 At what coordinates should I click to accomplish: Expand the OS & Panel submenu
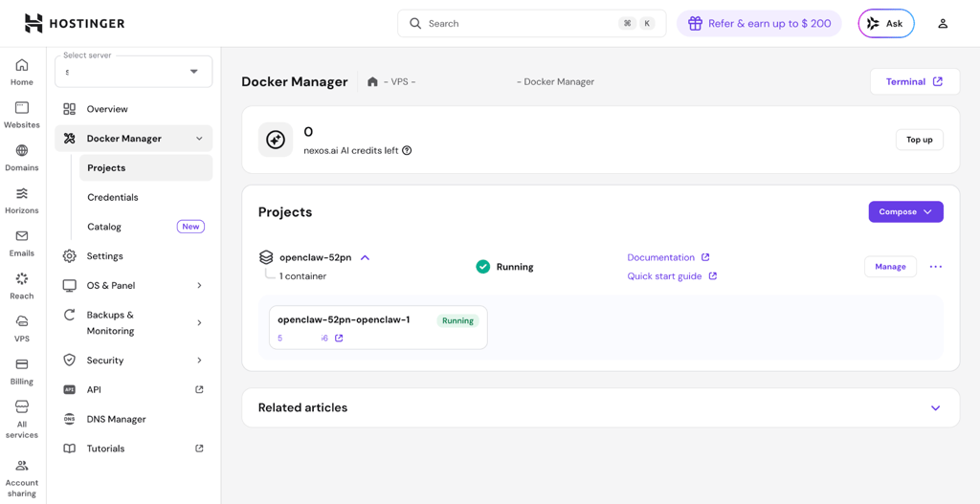coord(199,285)
